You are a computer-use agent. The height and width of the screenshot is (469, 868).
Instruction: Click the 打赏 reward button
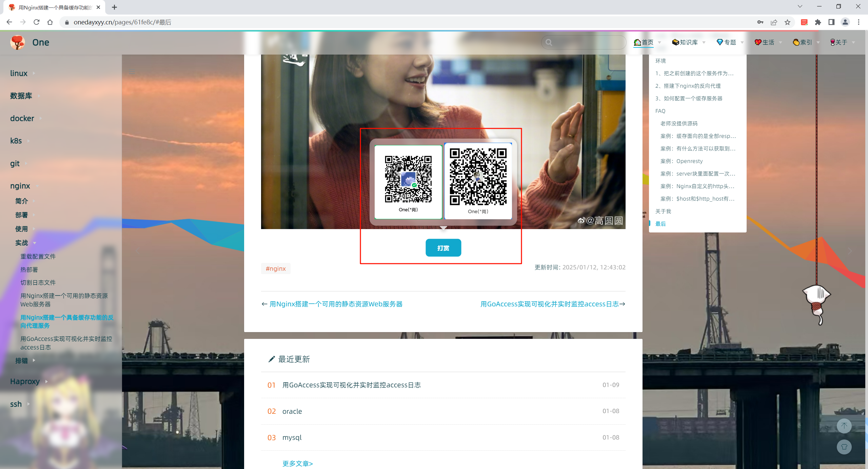[x=443, y=248]
